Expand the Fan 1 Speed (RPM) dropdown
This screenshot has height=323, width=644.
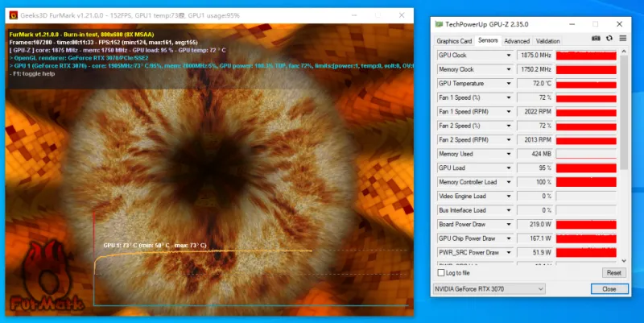click(x=509, y=112)
